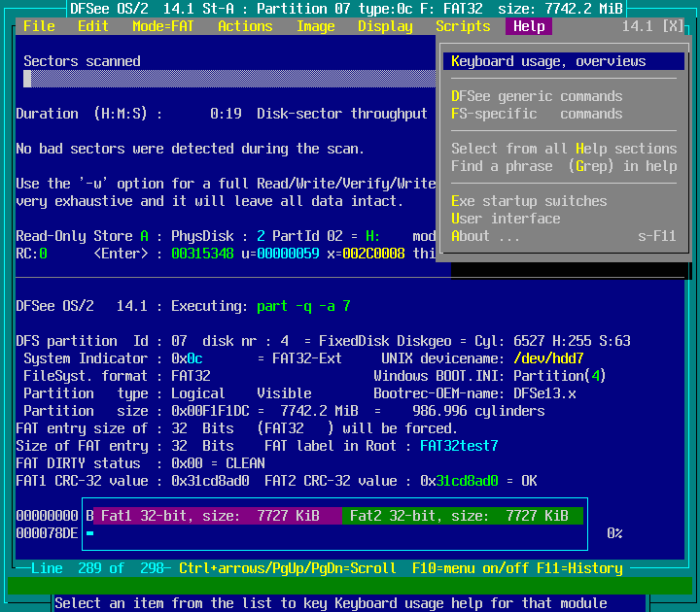Viewport: 700px width, 612px height.
Task: Open the File menu
Action: (39, 26)
